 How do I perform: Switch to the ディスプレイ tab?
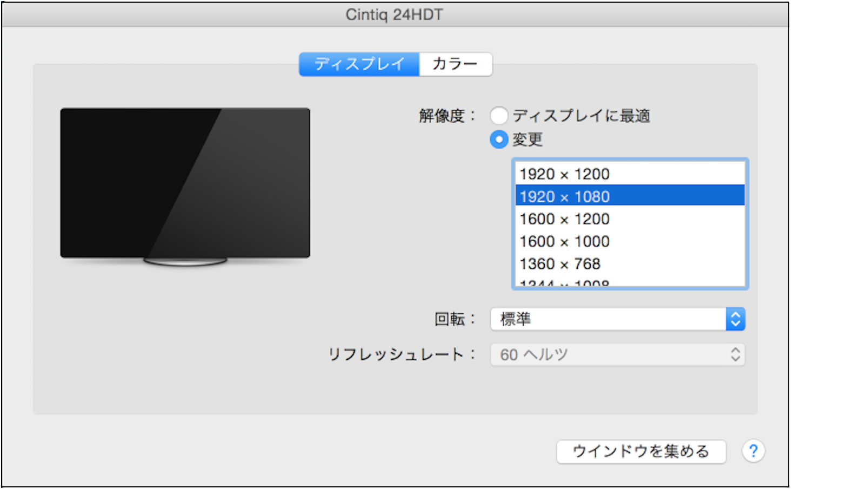click(x=359, y=64)
